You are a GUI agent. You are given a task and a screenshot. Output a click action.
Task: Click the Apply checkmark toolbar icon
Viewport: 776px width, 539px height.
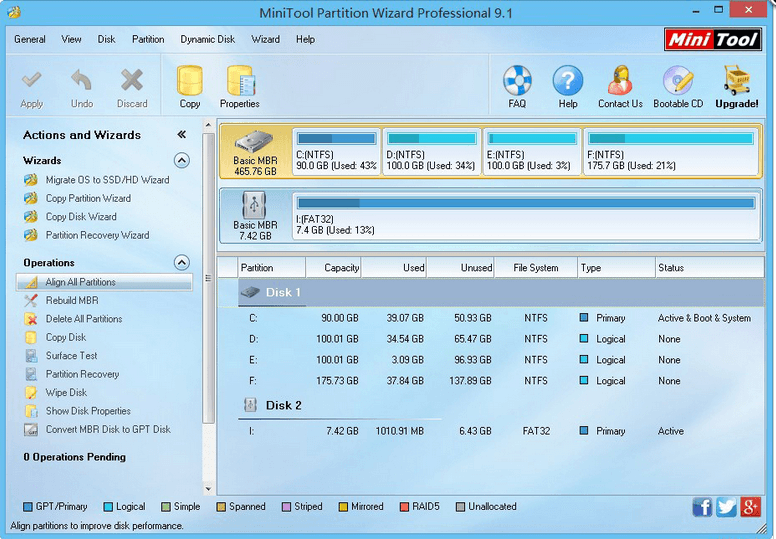click(32, 81)
